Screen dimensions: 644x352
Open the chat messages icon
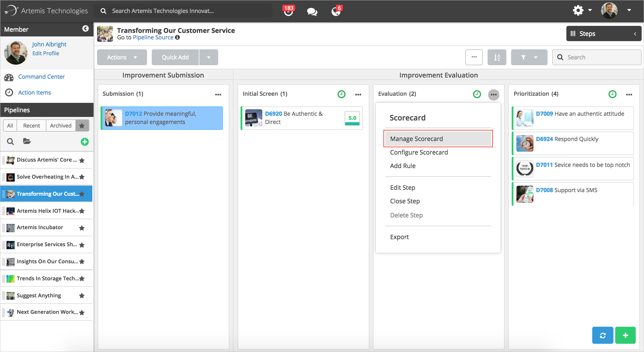[312, 11]
